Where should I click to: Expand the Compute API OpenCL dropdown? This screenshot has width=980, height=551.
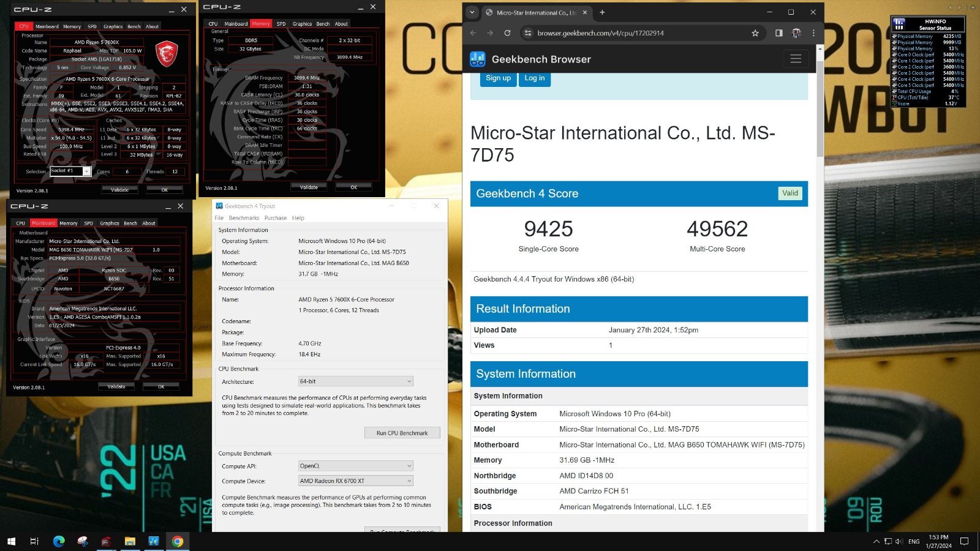[356, 466]
